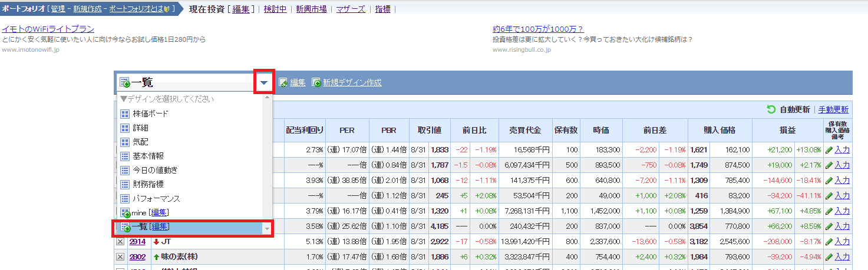Click the dropdown list scrollbar down arrow
Viewport: 868px width, 270px height.
268,228
